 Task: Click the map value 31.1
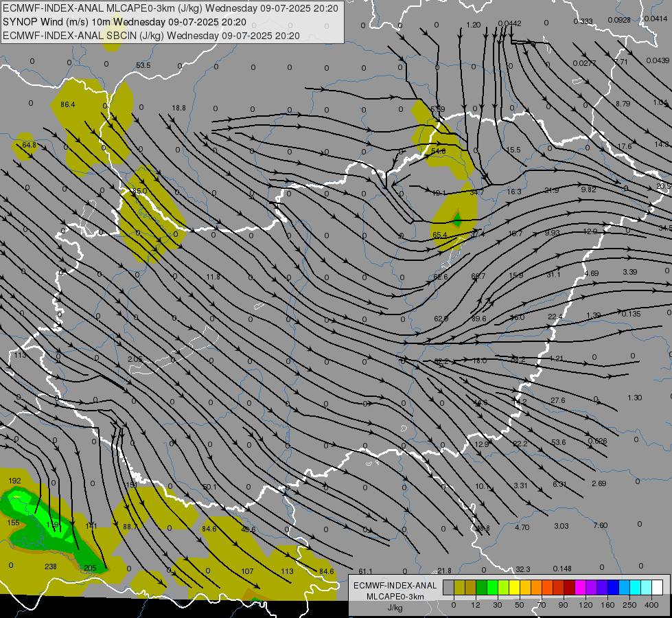tap(553, 275)
